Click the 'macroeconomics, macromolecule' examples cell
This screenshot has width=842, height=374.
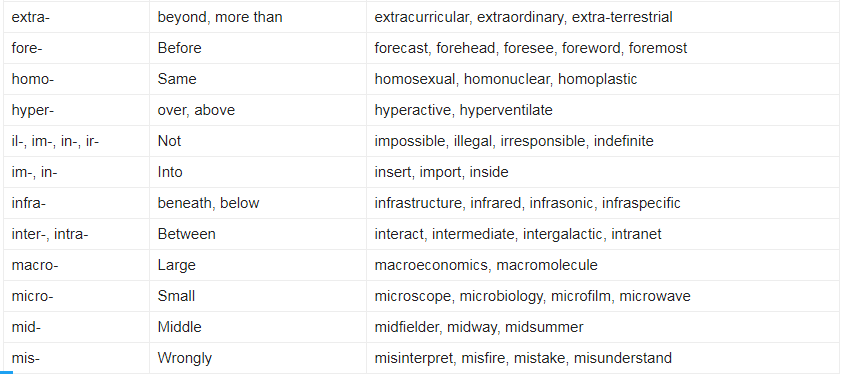coord(604,265)
